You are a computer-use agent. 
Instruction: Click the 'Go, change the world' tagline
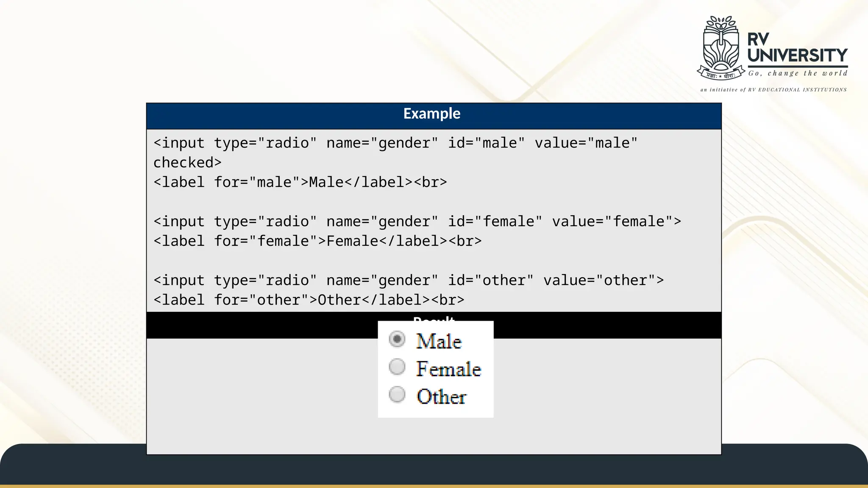(798, 73)
